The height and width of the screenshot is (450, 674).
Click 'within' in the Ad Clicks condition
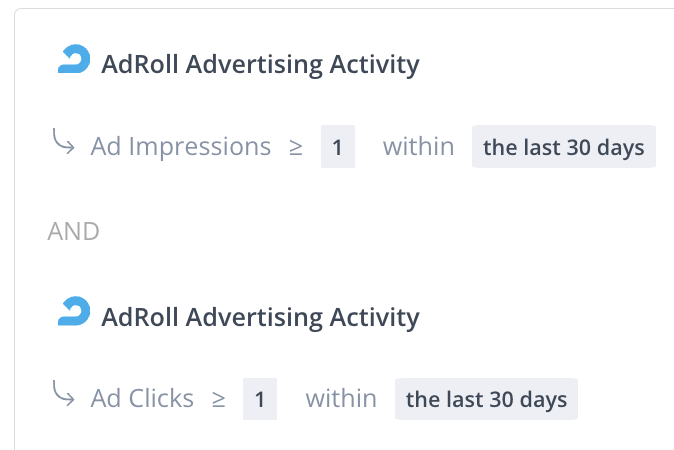click(341, 399)
